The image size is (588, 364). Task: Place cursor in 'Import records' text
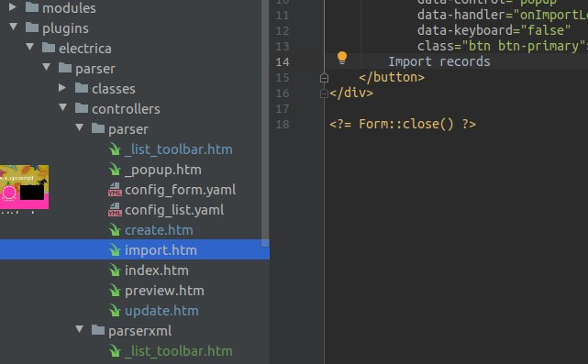pyautogui.click(x=439, y=61)
